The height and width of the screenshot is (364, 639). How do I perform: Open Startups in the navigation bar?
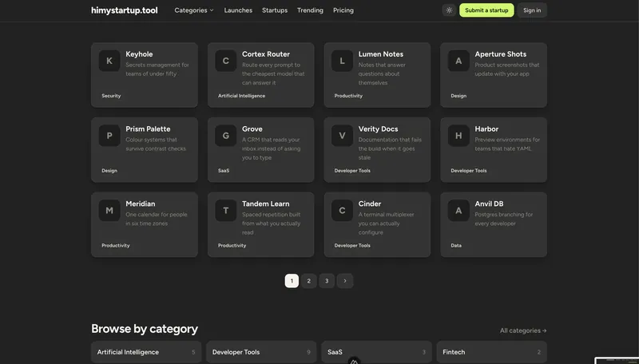pyautogui.click(x=275, y=10)
